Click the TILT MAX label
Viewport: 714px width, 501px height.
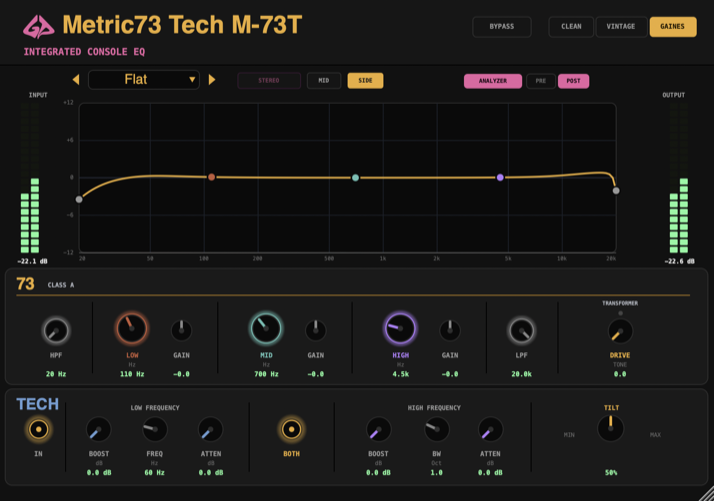[x=655, y=435]
